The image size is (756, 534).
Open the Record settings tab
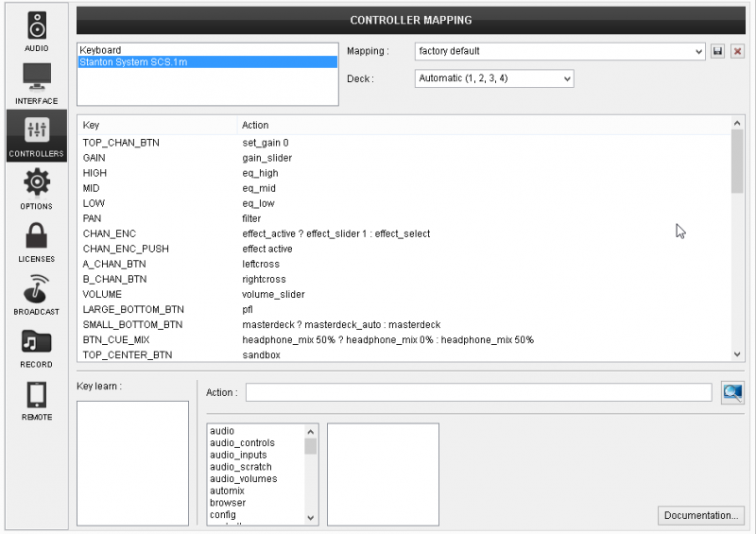(37, 347)
